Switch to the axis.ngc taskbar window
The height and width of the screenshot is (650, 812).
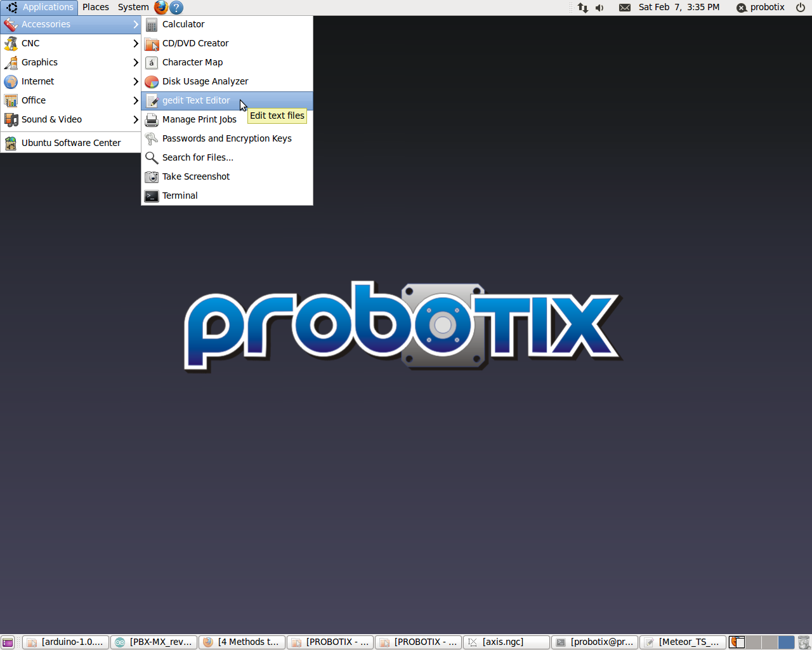click(x=506, y=642)
